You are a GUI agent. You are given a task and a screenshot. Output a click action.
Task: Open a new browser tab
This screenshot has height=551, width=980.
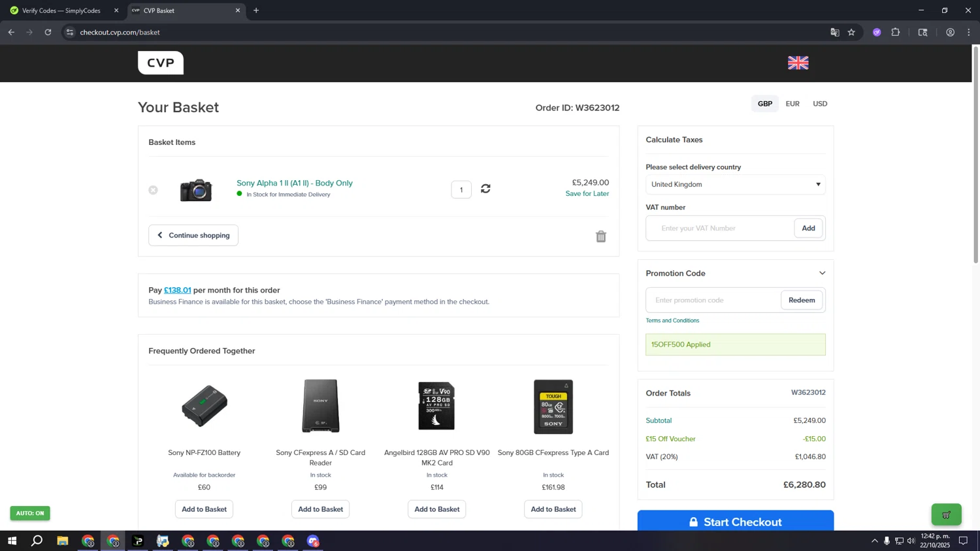point(256,10)
